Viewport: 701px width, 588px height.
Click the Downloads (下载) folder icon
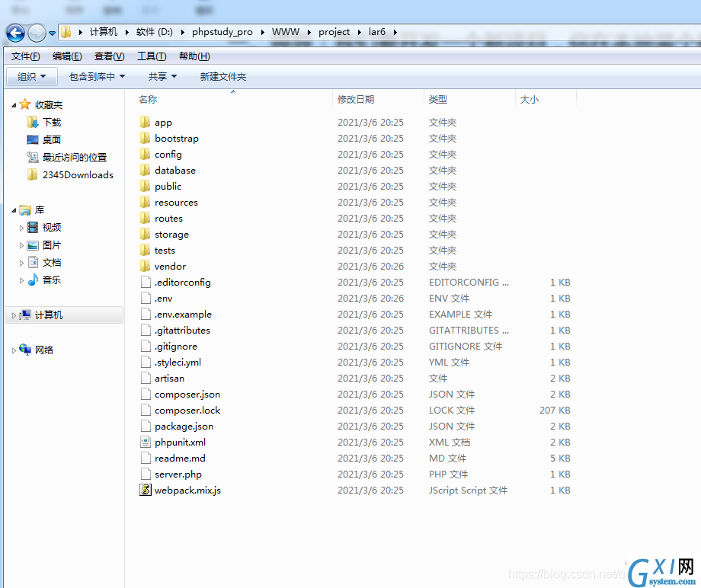tap(33, 122)
